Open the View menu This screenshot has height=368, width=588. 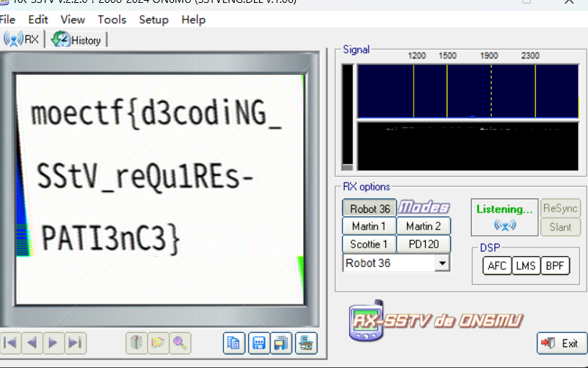point(73,19)
